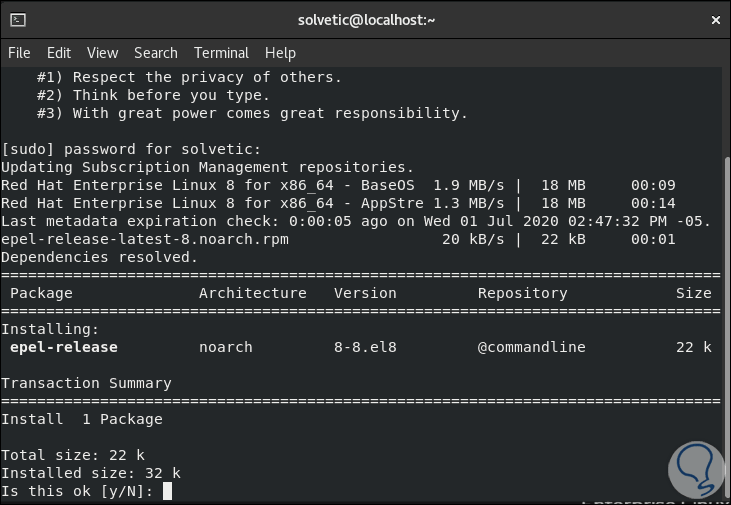The width and height of the screenshot is (731, 505).
Task: Open the View menu
Action: point(102,53)
